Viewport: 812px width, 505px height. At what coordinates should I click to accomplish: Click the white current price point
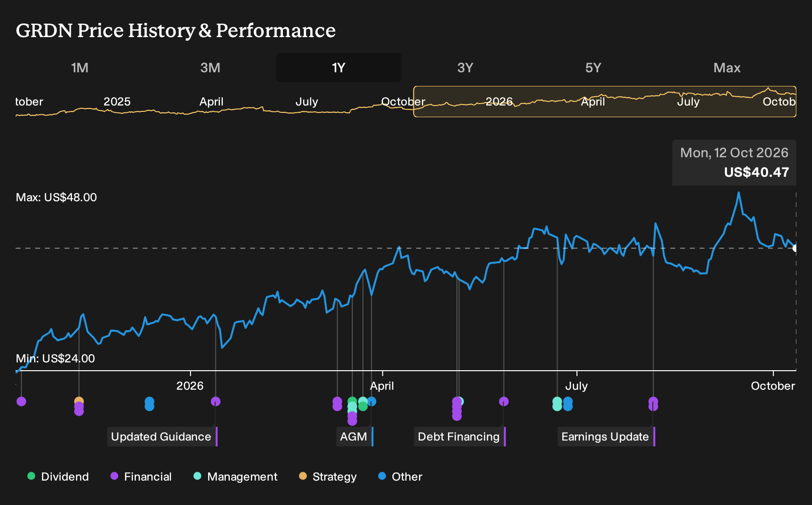(795, 248)
